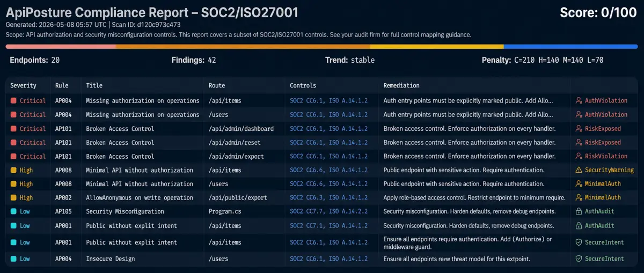644x273 pixels.
Task: Click the red severity square in the /api/admin/export row
Action: (x=13, y=156)
